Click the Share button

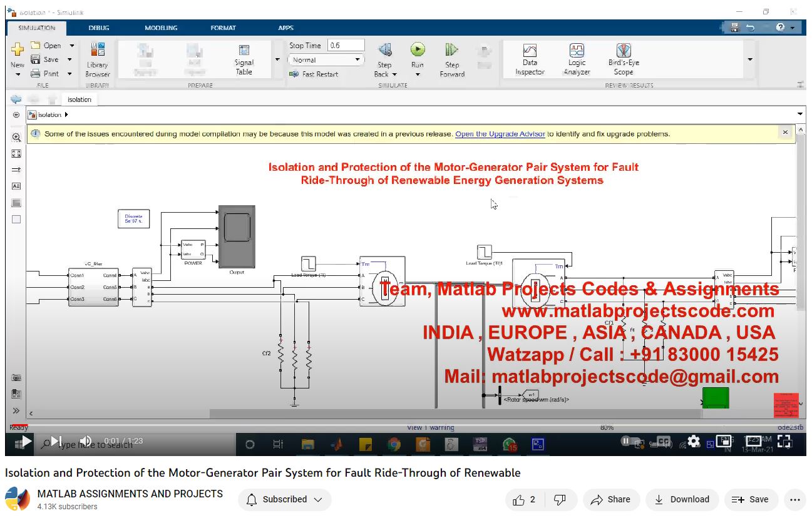[x=611, y=499]
